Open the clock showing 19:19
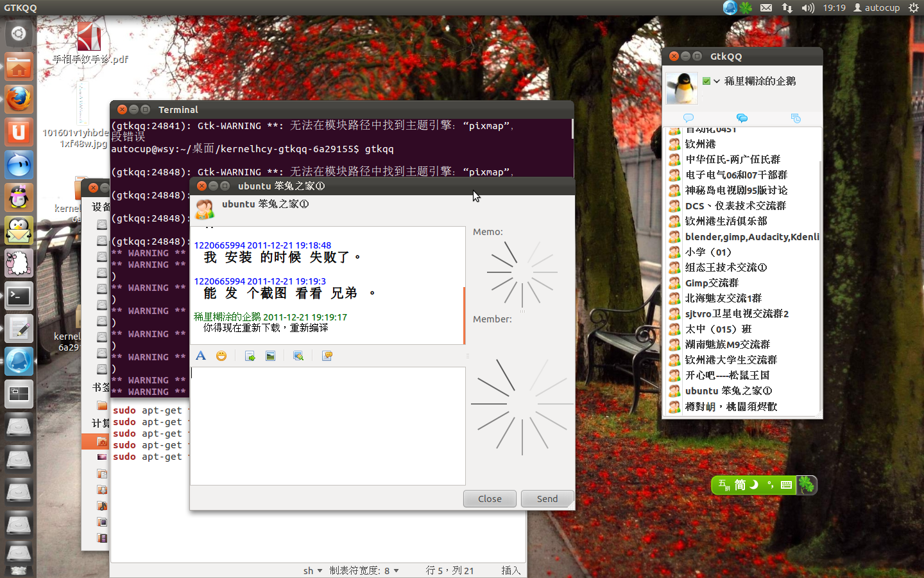This screenshot has height=578, width=924. tap(834, 8)
